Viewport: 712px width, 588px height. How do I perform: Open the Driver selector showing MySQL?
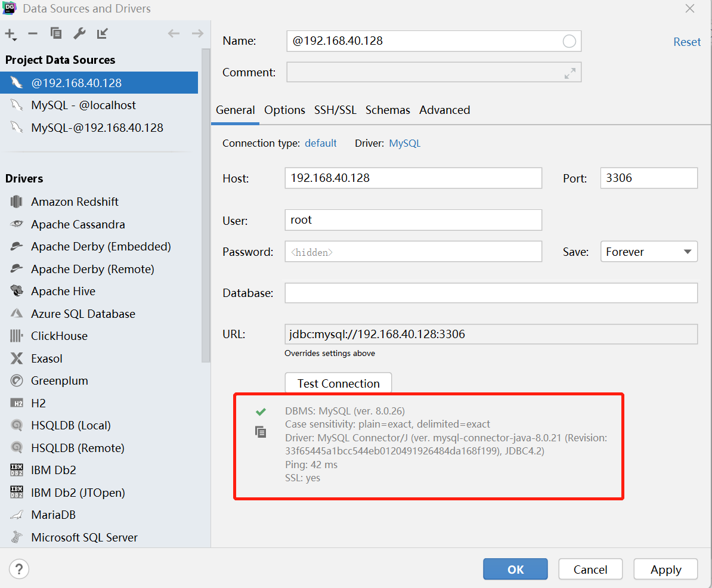[404, 143]
